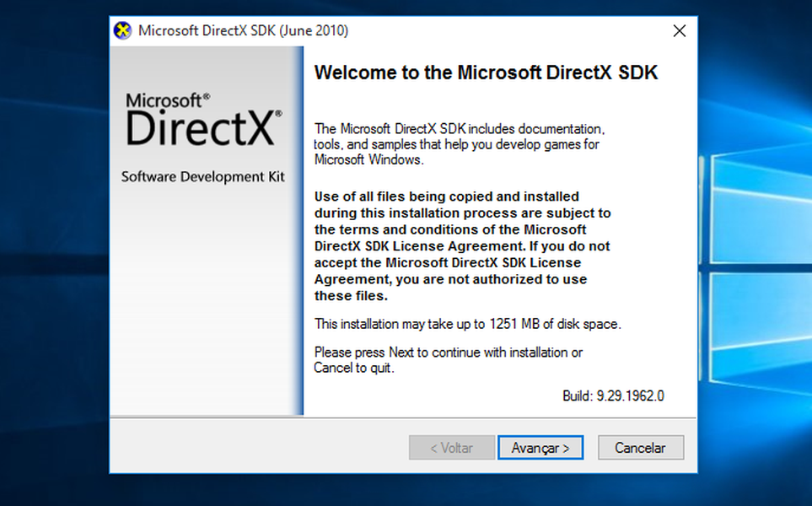Screen dimensions: 812x506
Task: Click the Cancelar button
Action: [x=640, y=448]
